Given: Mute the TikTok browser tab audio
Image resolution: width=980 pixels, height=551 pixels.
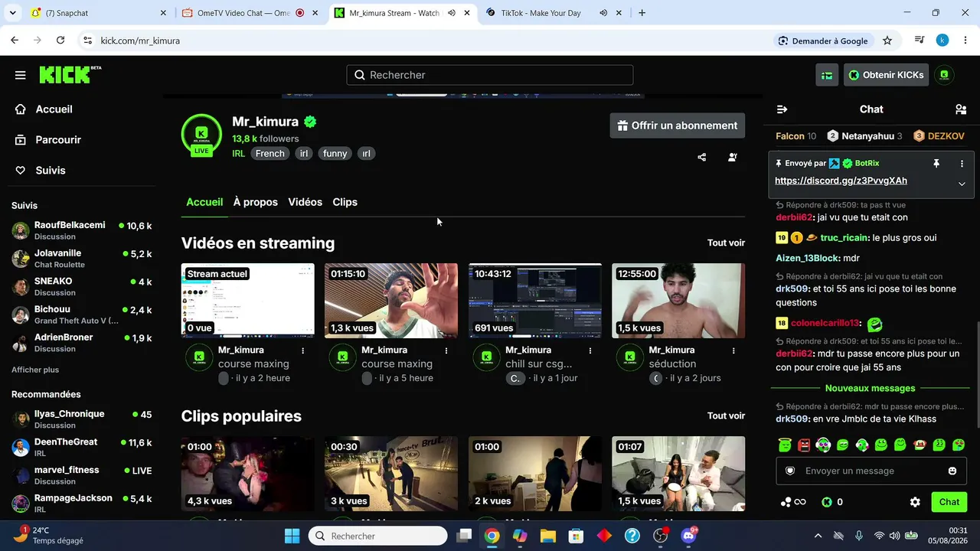Looking at the screenshot, I should click(603, 13).
